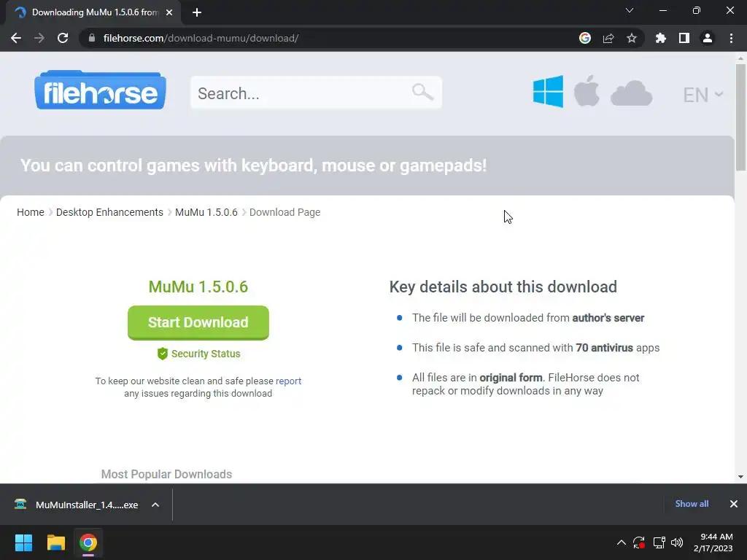Reload the page
The image size is (747, 560).
pyautogui.click(x=63, y=38)
